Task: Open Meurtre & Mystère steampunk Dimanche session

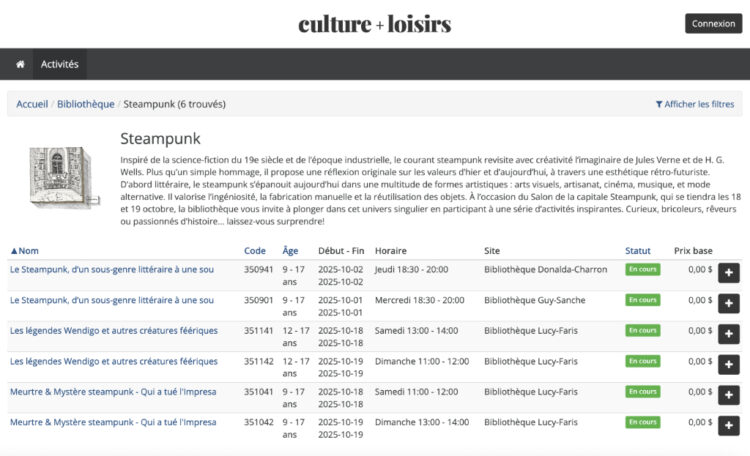Action: [113, 422]
